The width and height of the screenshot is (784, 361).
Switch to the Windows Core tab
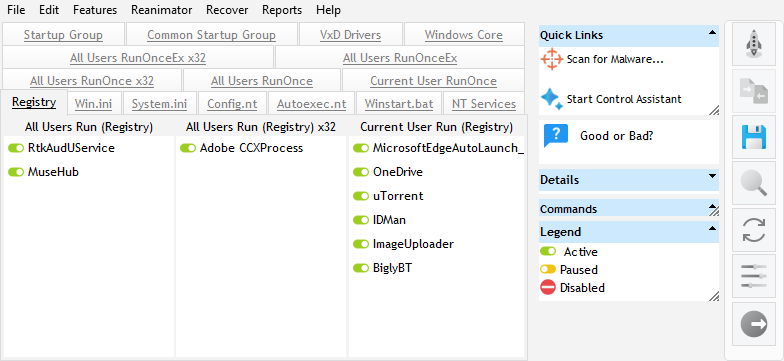click(464, 35)
